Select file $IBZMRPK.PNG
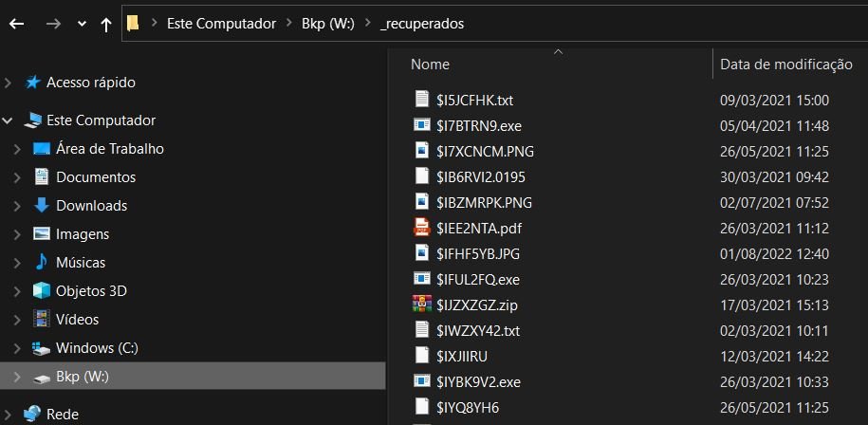Viewport: 868px width, 425px height. pyautogui.click(x=485, y=203)
